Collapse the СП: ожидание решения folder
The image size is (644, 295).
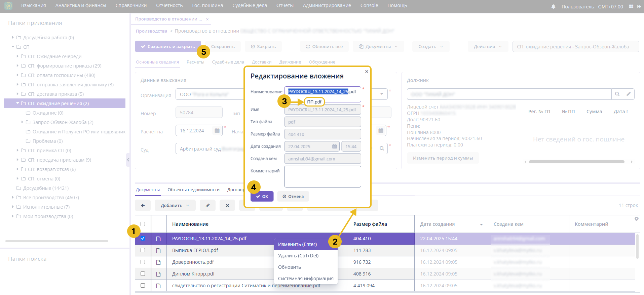click(x=18, y=103)
